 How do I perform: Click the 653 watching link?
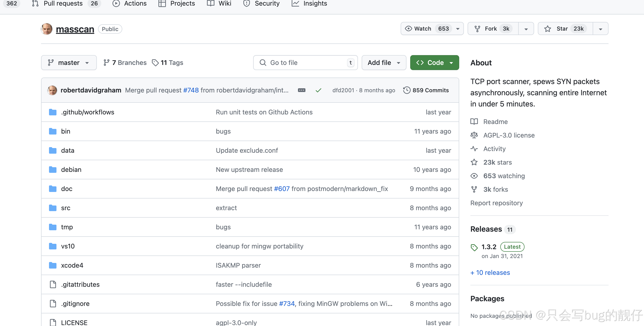coord(504,176)
